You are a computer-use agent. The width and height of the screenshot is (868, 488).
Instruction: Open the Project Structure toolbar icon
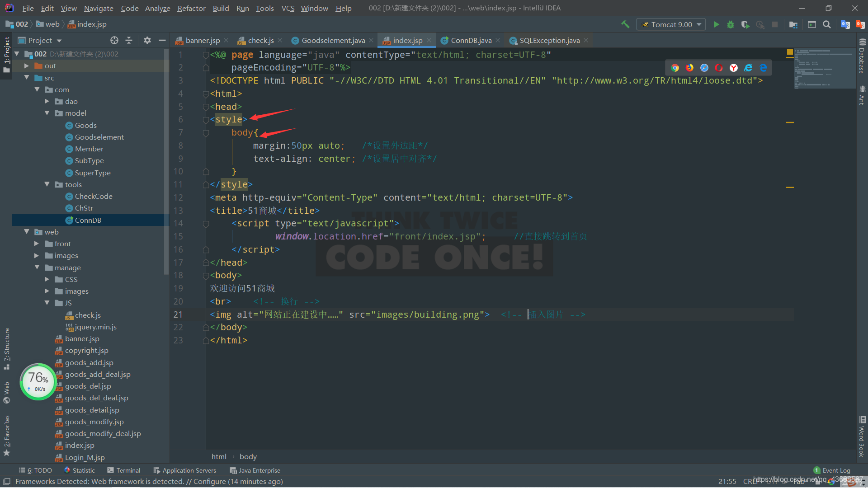point(793,24)
